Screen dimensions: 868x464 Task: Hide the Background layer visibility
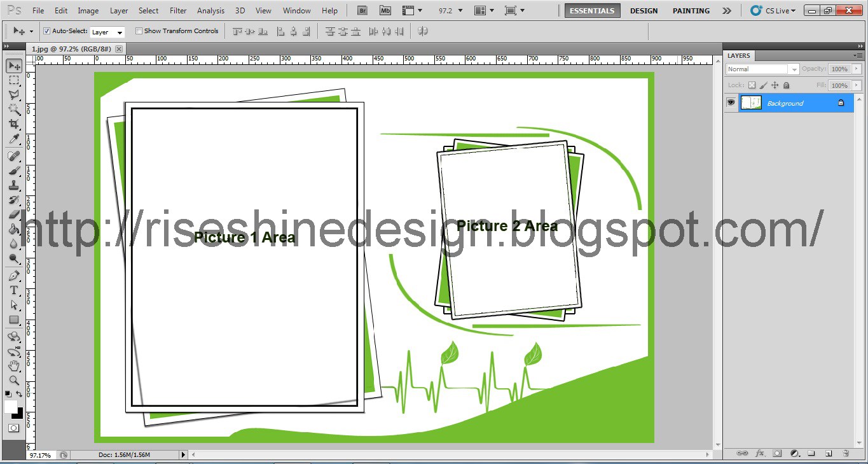(731, 102)
